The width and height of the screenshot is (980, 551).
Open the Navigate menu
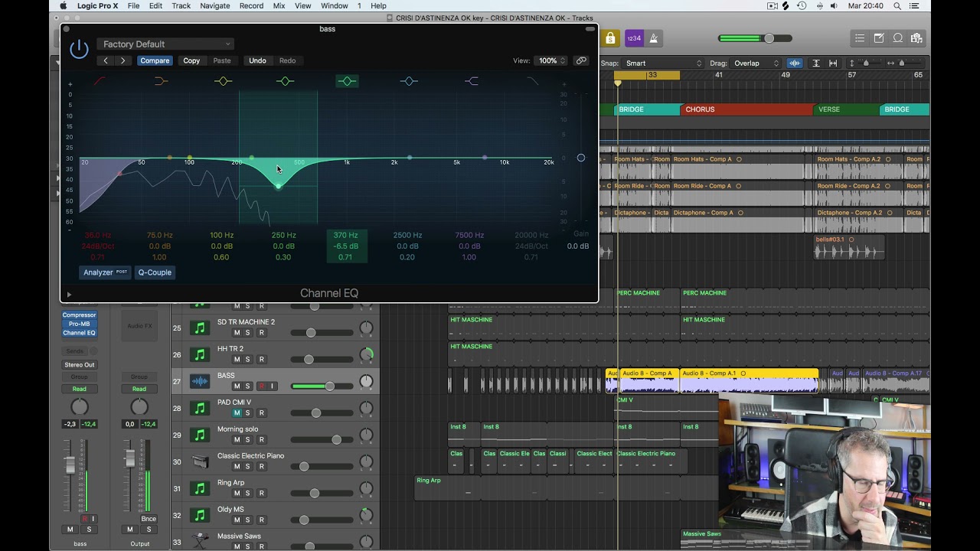point(215,6)
